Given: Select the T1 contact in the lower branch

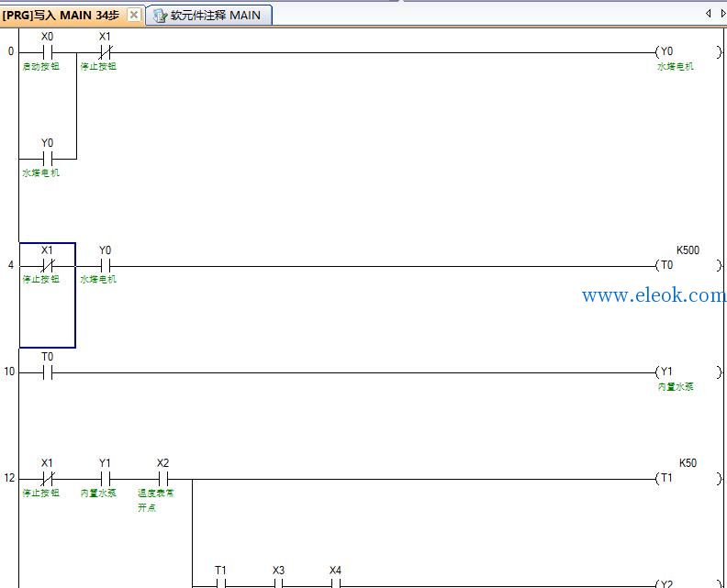Looking at the screenshot, I should click(x=220, y=582).
